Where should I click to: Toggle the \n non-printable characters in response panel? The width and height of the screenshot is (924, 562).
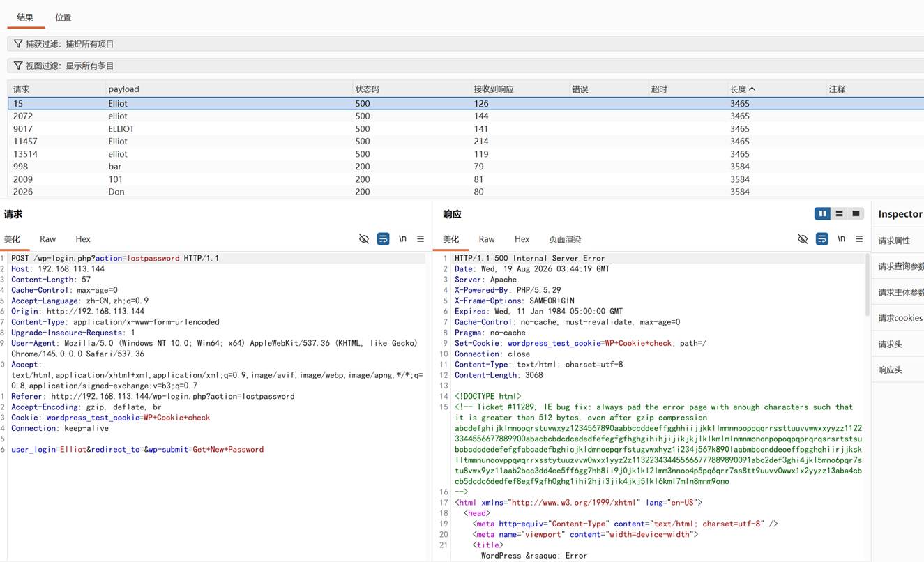point(841,239)
